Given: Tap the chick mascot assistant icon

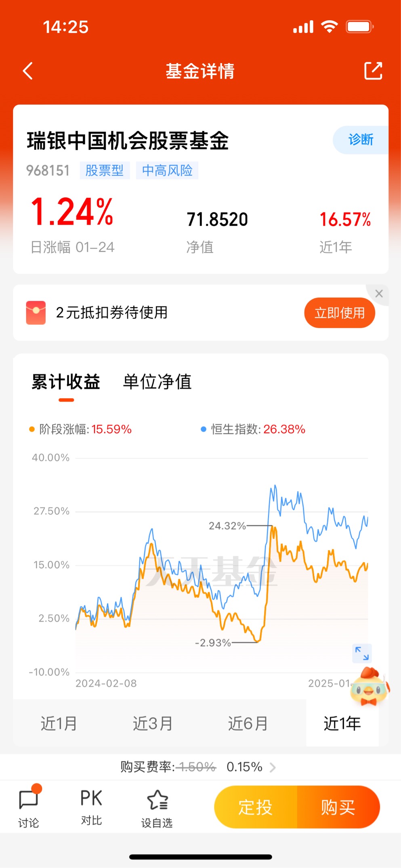Looking at the screenshot, I should tap(370, 687).
